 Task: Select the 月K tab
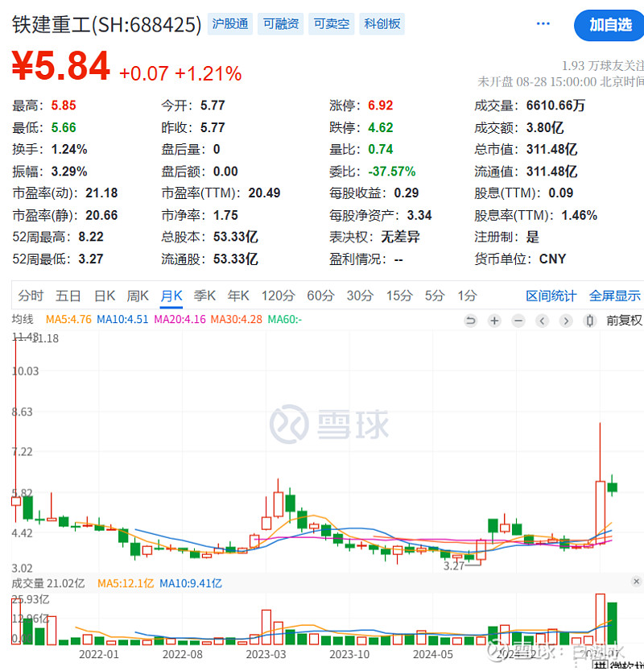pos(171,296)
